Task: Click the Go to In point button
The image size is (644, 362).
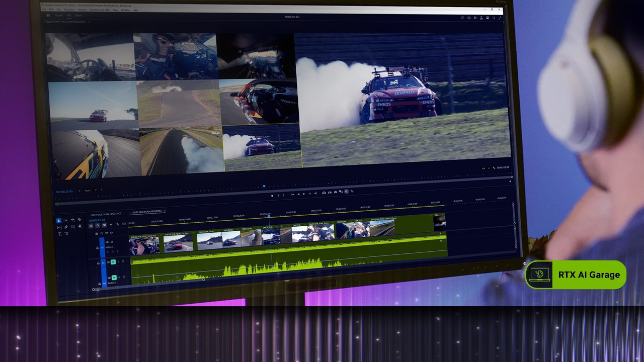Action: click(x=293, y=195)
